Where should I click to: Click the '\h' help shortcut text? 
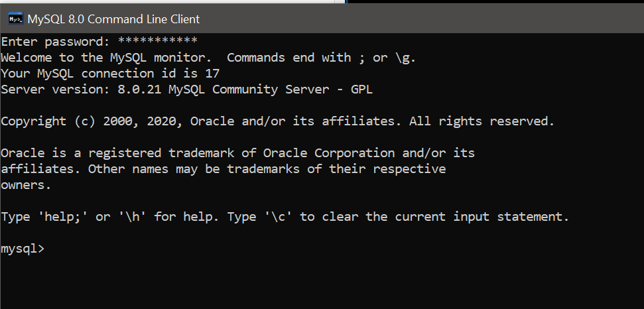point(133,217)
